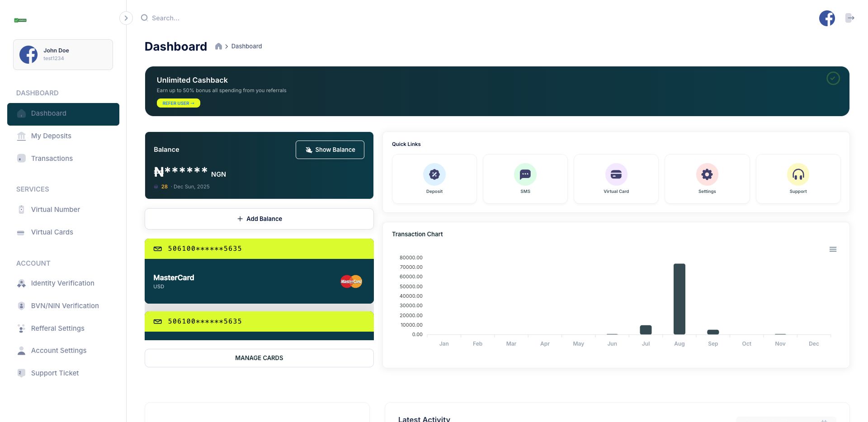Toggle Show Balance
This screenshot has width=868, height=422.
click(x=330, y=150)
